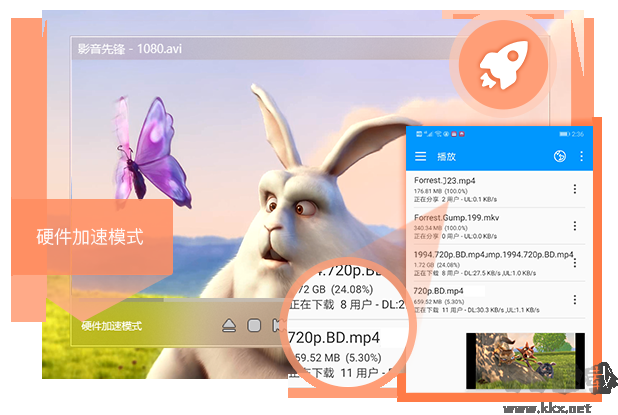Viewport: 618px width, 415px height.
Task: Select the 1994.720p.BD.mp4 download item
Action: tap(493, 255)
